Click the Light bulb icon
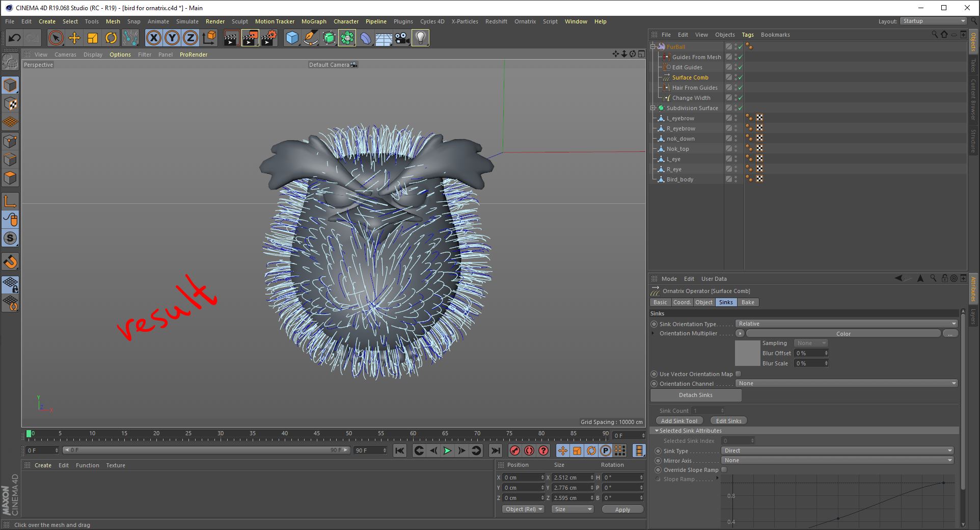The image size is (980, 530). 420,38
